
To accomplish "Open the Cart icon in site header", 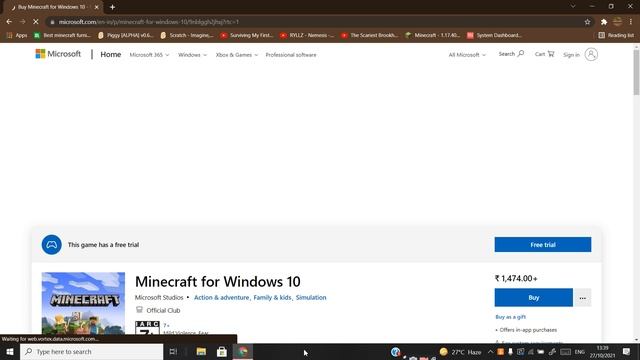I will tap(544, 54).
